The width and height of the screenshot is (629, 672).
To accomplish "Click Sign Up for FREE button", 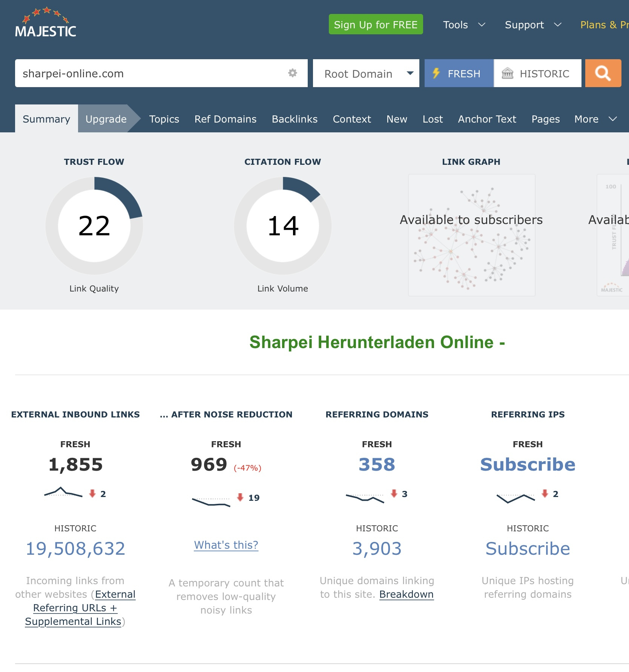I will 376,25.
